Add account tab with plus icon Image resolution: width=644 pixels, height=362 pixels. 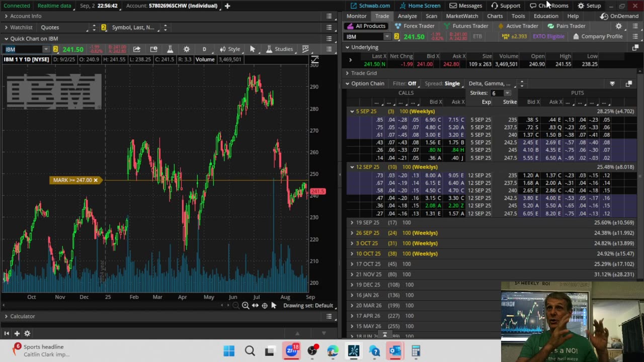coord(227,6)
